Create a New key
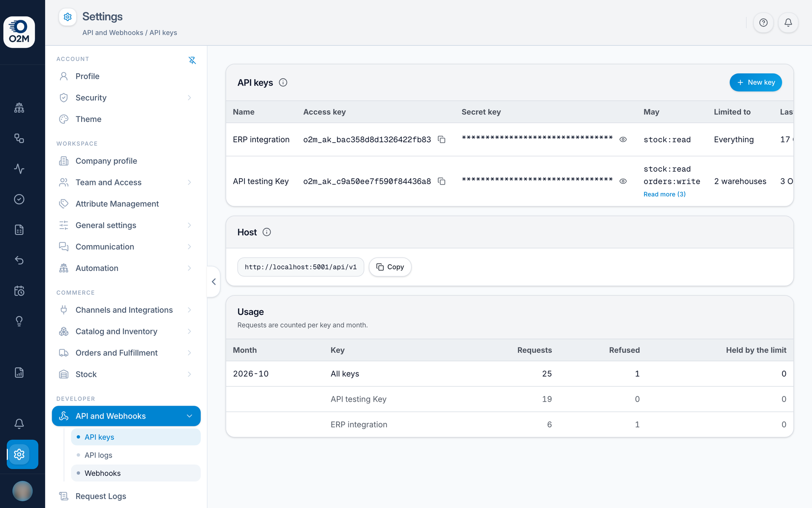Image resolution: width=812 pixels, height=508 pixels. tap(755, 83)
